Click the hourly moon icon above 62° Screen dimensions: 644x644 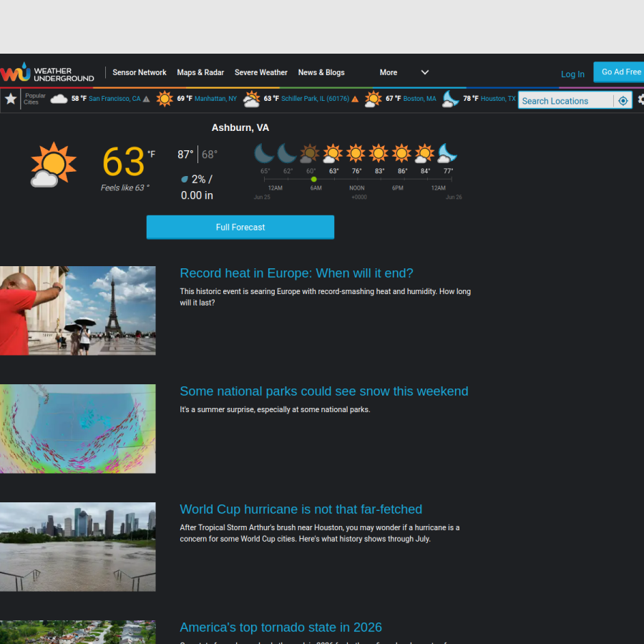pos(287,153)
